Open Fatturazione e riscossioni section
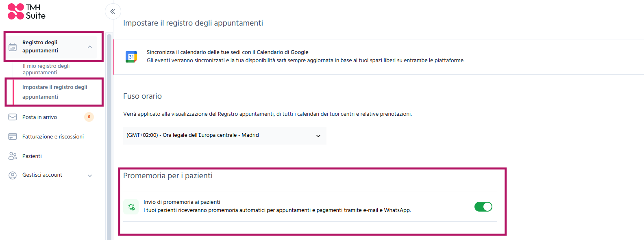This screenshot has width=644, height=240. [x=53, y=136]
